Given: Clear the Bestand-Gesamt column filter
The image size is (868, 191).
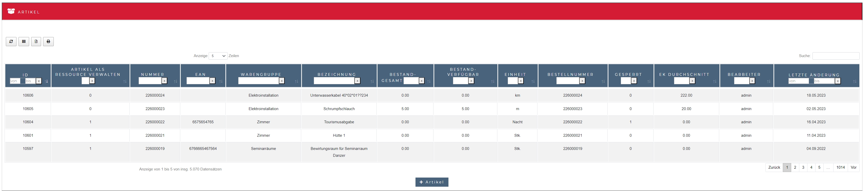Looking at the screenshot, I should (x=422, y=81).
